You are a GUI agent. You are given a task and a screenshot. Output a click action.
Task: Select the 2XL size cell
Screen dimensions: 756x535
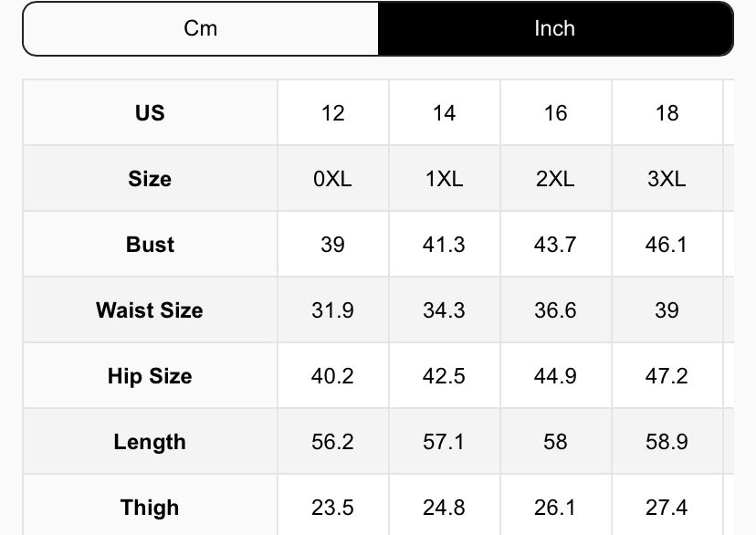coord(555,178)
